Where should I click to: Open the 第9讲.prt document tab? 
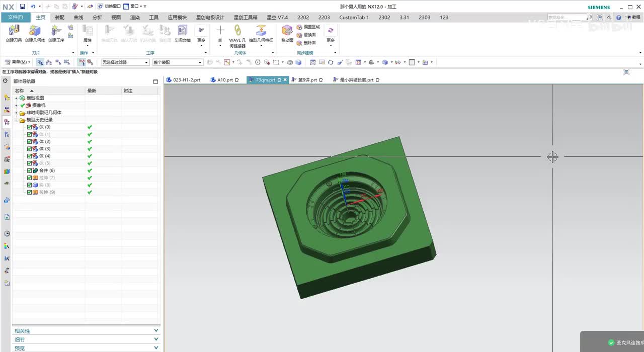tap(307, 80)
